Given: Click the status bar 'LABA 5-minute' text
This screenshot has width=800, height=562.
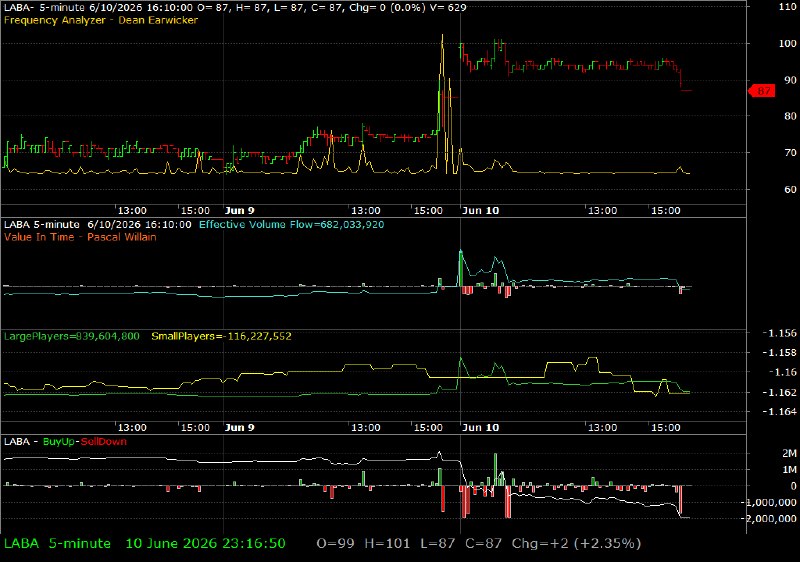Looking at the screenshot, I should click(x=57, y=544).
